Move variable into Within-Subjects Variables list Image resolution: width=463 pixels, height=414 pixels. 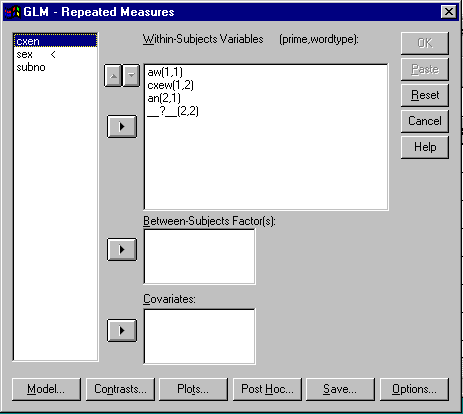click(122, 127)
